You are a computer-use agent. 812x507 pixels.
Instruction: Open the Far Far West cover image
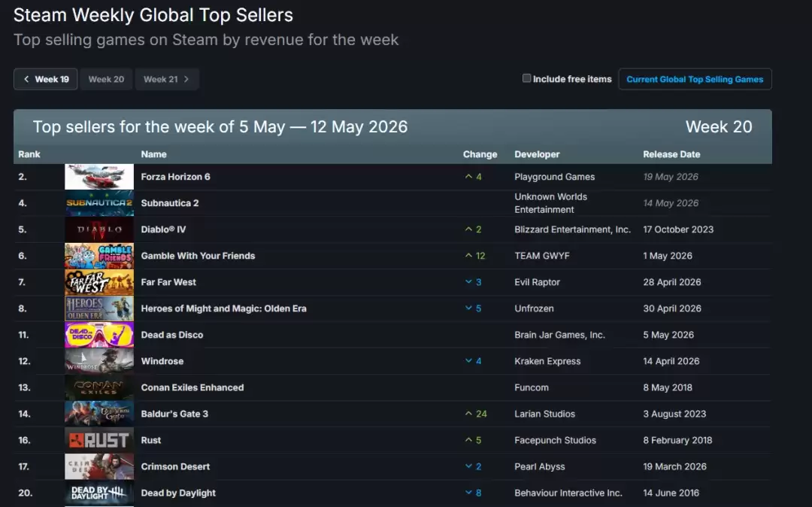[x=99, y=282]
